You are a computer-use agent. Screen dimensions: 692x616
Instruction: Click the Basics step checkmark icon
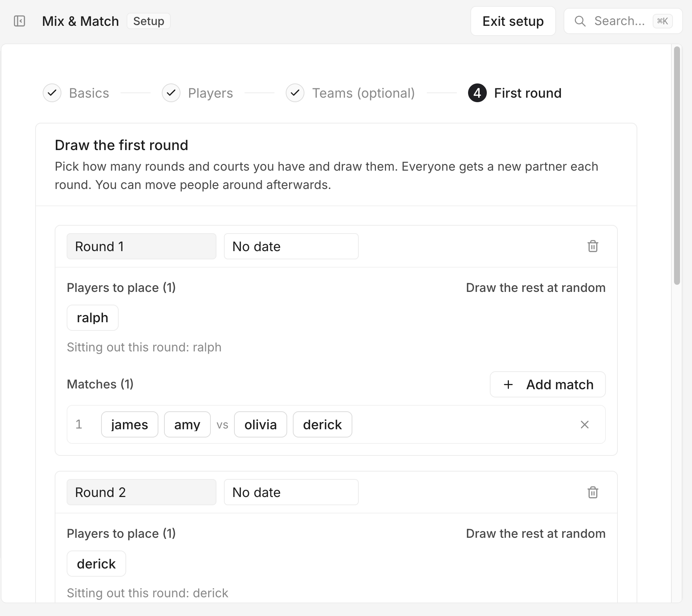coord(52,93)
